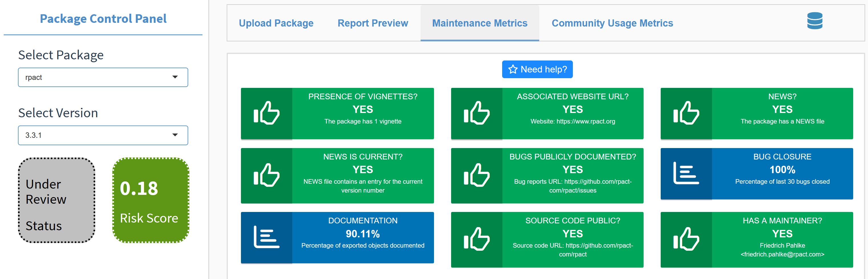This screenshot has width=868, height=279.
Task: Click the arrow on the rpact package selector
Action: pyautogui.click(x=175, y=77)
